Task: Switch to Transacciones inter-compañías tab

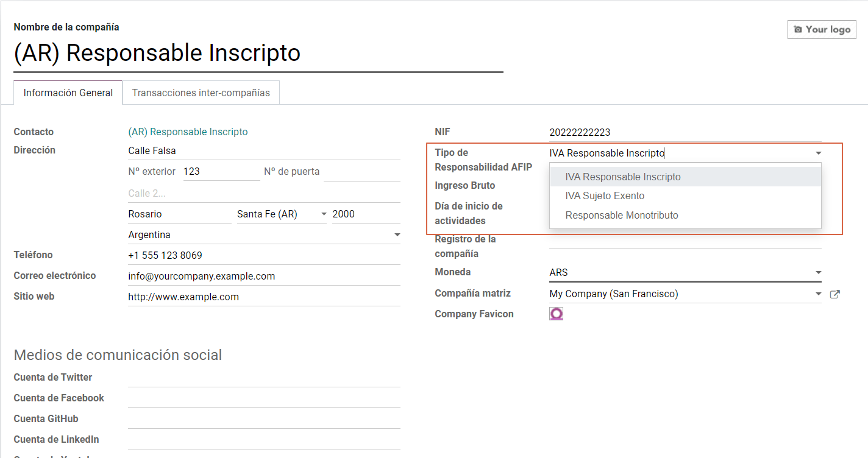Action: coord(201,93)
